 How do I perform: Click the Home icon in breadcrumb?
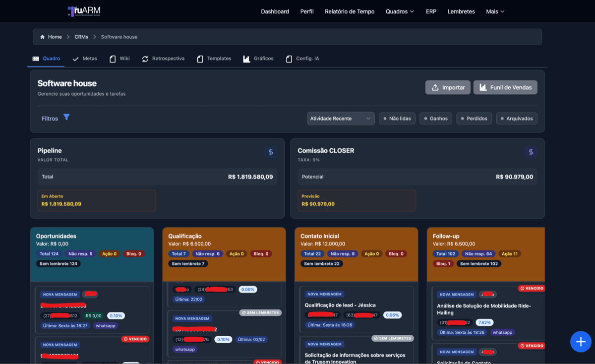tap(43, 37)
